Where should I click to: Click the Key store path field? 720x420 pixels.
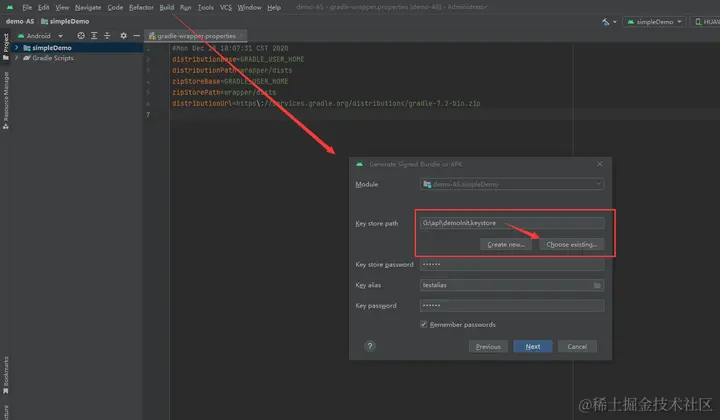coord(512,223)
